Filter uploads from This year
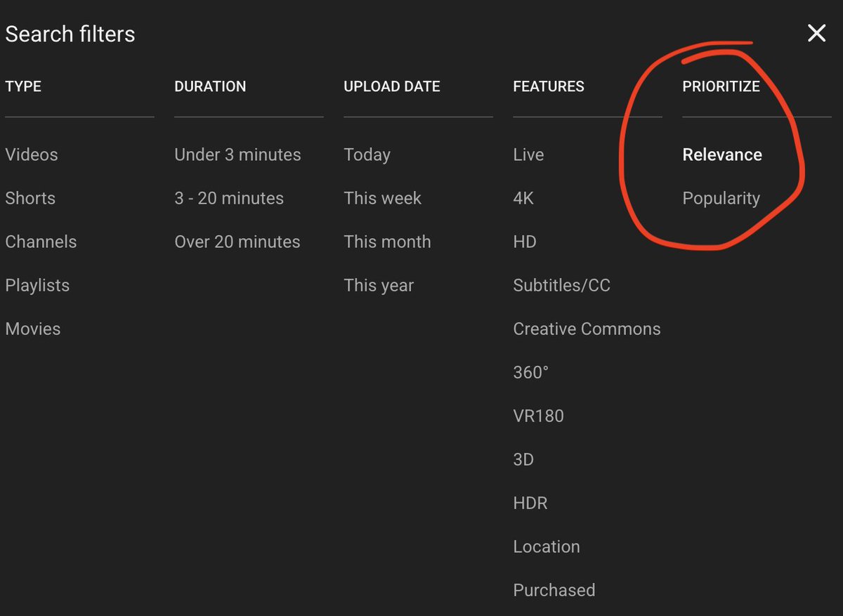The width and height of the screenshot is (843, 616). tap(379, 285)
